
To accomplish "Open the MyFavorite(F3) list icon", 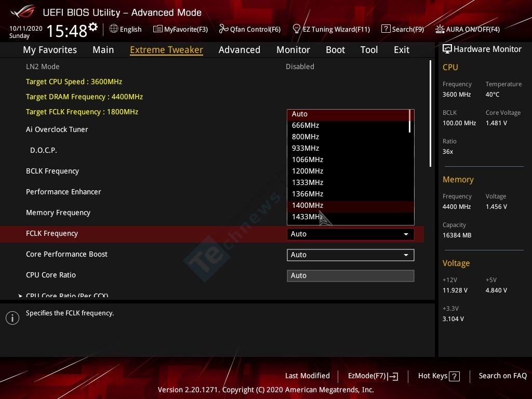I will (x=157, y=29).
